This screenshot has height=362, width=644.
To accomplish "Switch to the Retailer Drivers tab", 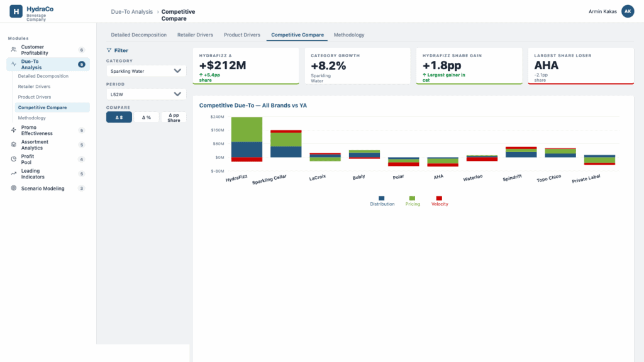I will click(x=195, y=35).
